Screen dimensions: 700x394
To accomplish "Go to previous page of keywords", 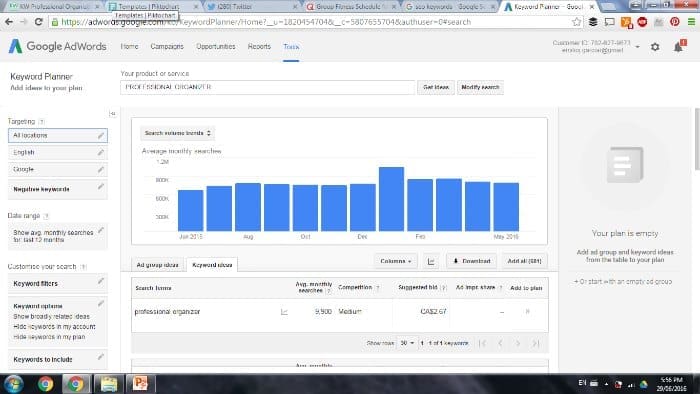I will click(x=500, y=343).
